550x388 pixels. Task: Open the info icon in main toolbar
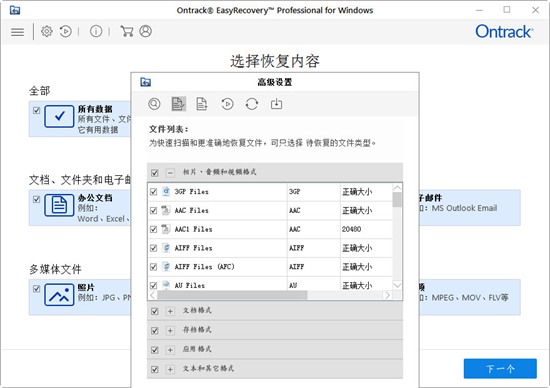(x=96, y=32)
